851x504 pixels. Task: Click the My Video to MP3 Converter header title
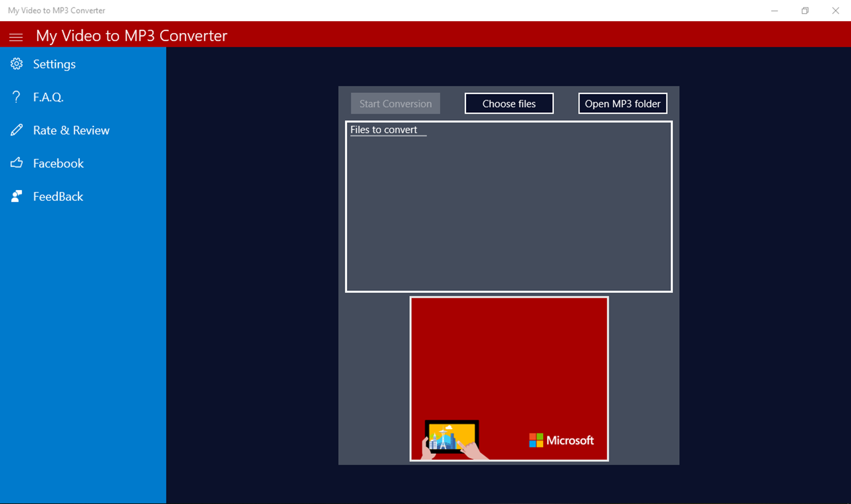coord(131,36)
